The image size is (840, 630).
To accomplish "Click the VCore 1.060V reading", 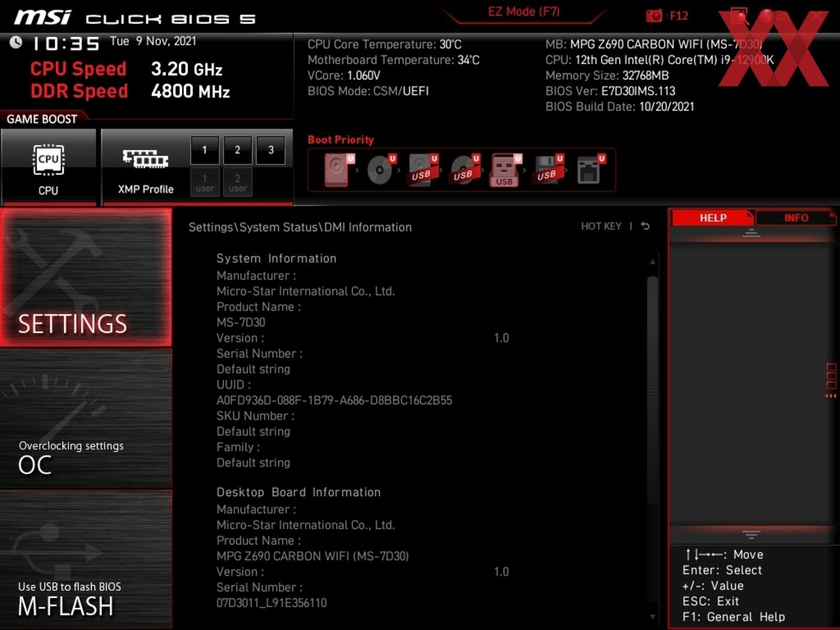I will point(344,75).
